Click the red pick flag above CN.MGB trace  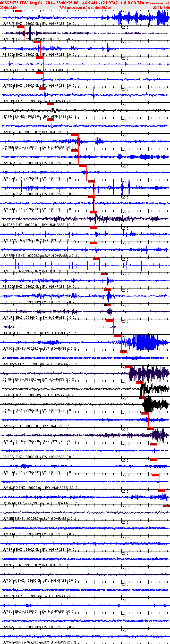142,398
